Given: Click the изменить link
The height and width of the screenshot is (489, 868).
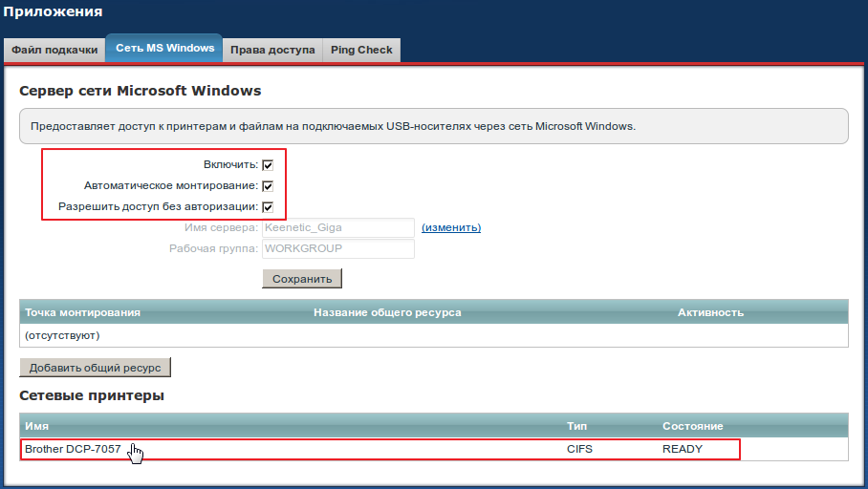Looking at the screenshot, I should 451,228.
